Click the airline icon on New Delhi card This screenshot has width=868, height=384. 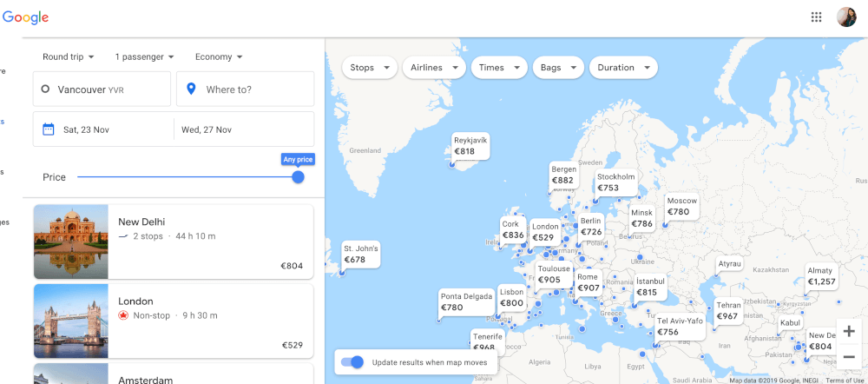click(123, 236)
